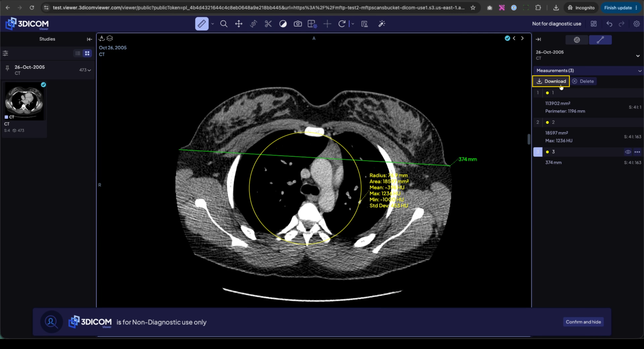Switch to the measurements line tab
Screen dimensions: 644x349
600,40
